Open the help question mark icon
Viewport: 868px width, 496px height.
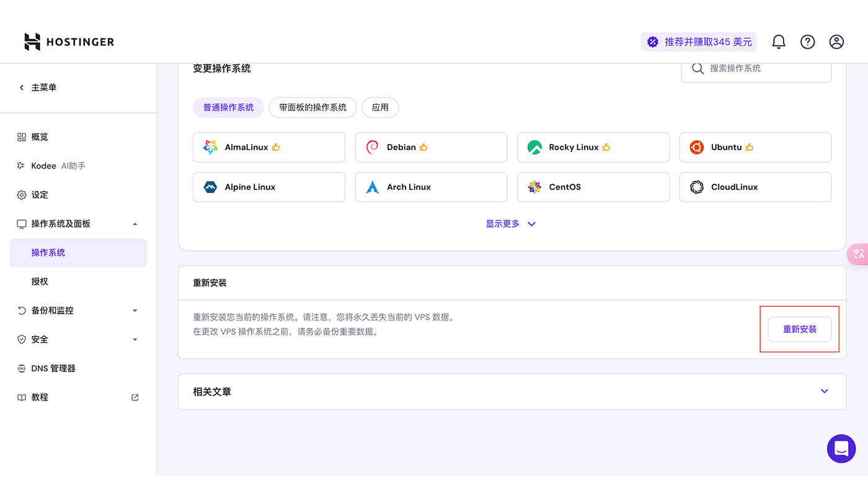click(x=807, y=42)
